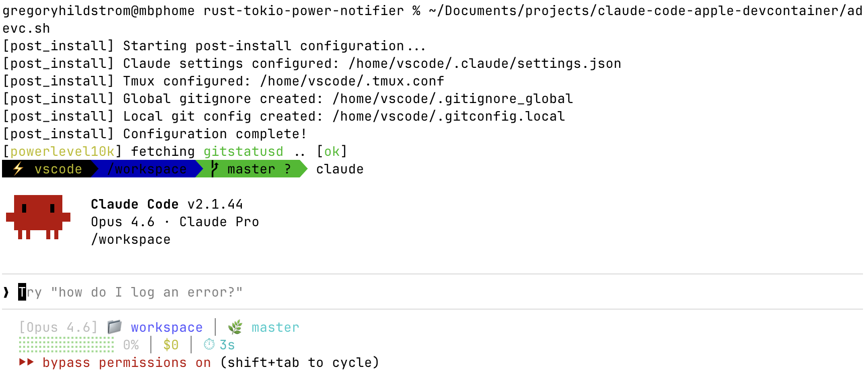Click the leaf icon before master
The width and height of the screenshot is (868, 378).
(x=235, y=328)
